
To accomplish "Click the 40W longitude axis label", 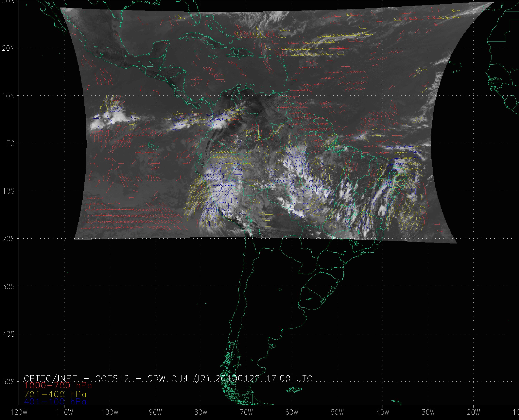I will click(x=383, y=412).
